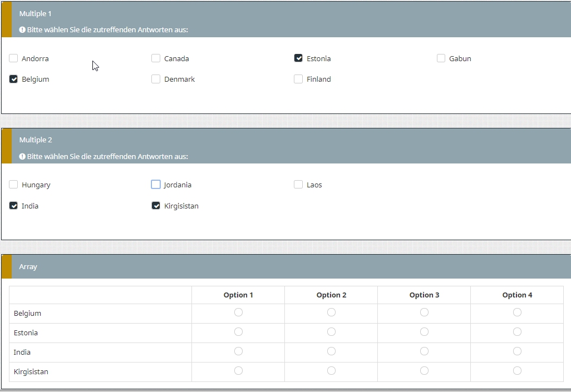This screenshot has height=392, width=571.
Task: Deselect the India checkbox
Action: pyautogui.click(x=14, y=206)
